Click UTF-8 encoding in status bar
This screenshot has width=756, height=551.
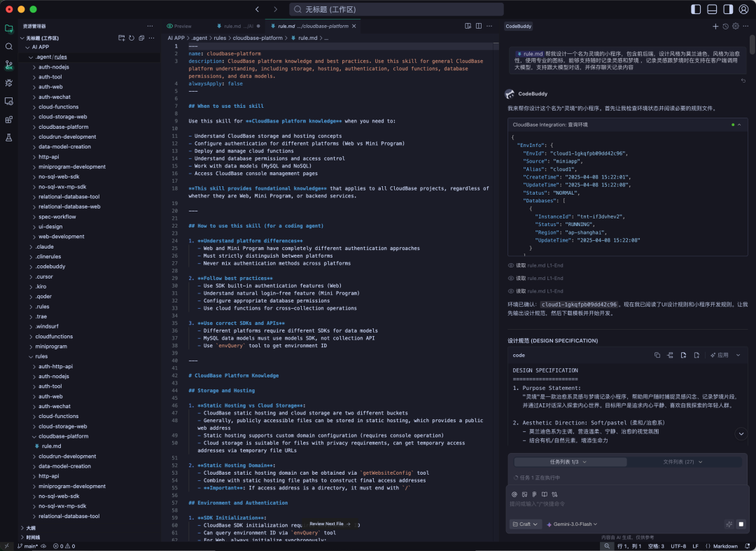678,546
